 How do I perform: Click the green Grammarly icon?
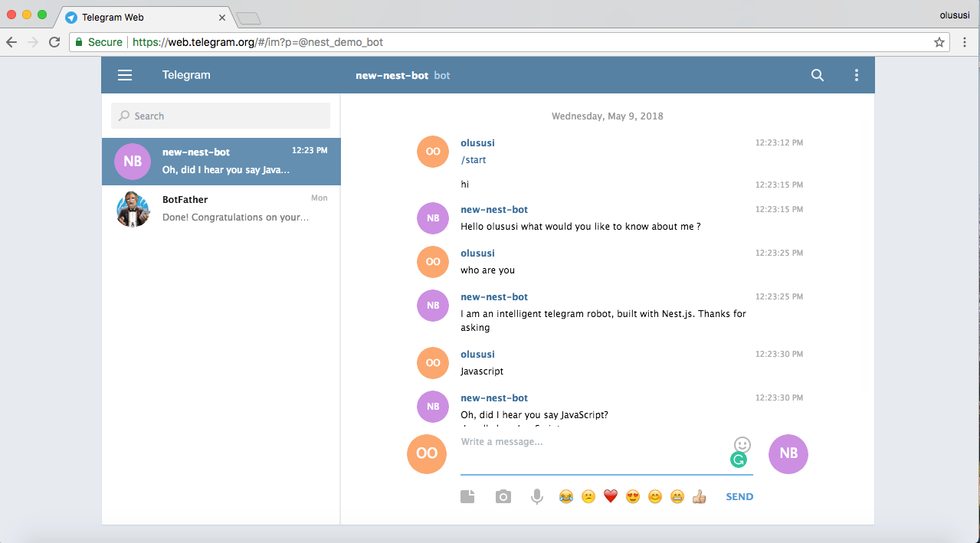(739, 460)
